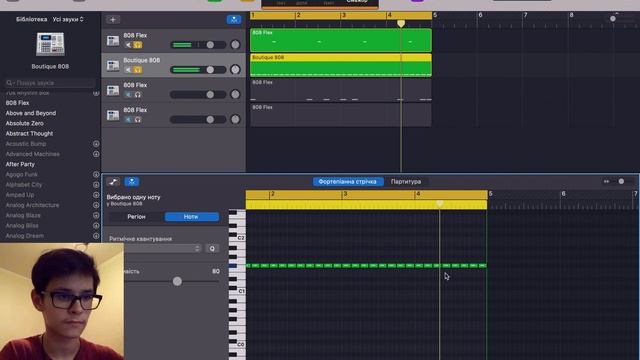Download the Analog Dream patch via its icon
The height and width of the screenshot is (360, 640).
point(96,236)
